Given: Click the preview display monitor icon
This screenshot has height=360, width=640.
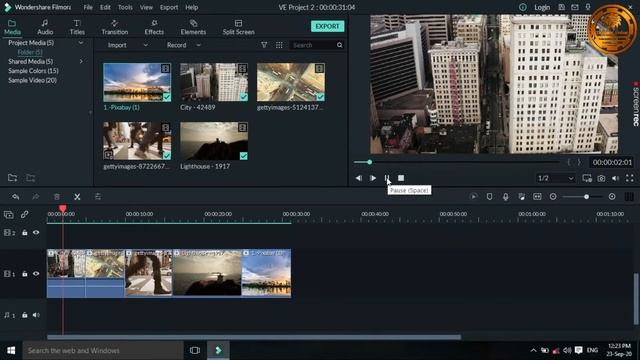Looking at the screenshot, I should [x=587, y=178].
